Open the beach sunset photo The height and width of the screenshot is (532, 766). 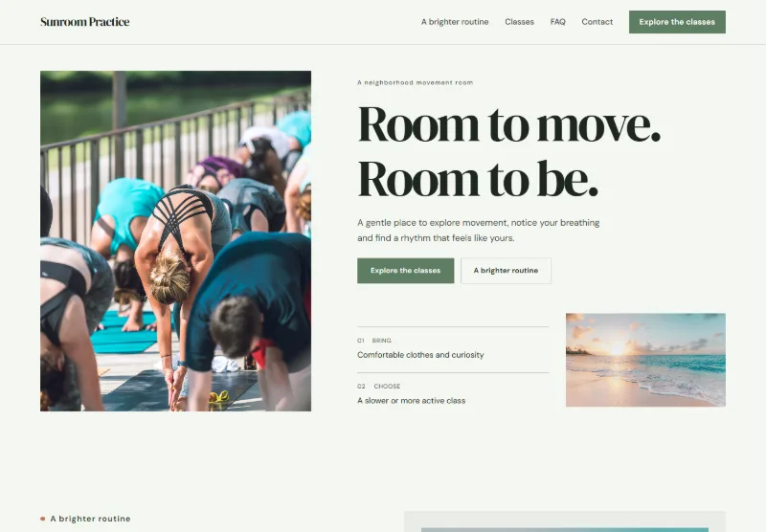pyautogui.click(x=645, y=360)
